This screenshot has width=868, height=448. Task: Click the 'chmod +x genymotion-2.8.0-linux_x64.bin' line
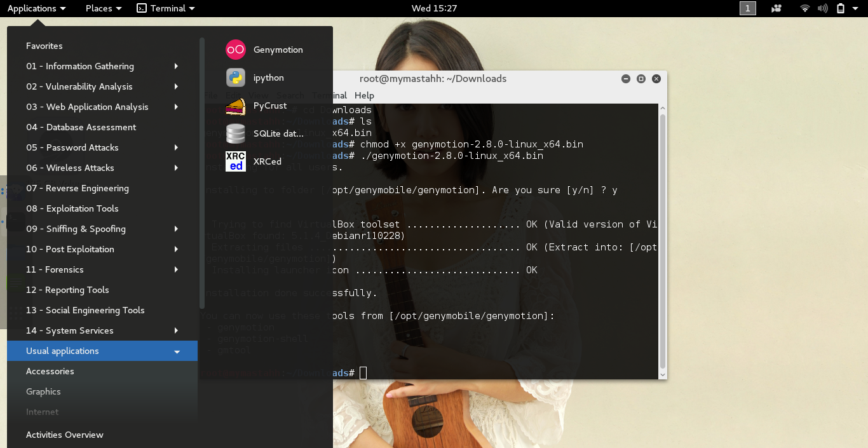tap(471, 144)
